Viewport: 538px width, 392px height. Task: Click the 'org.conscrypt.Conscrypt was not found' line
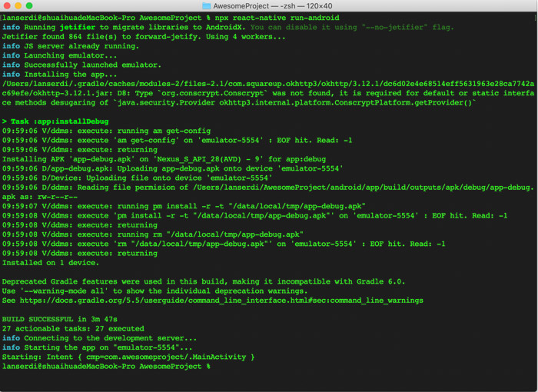(x=268, y=93)
